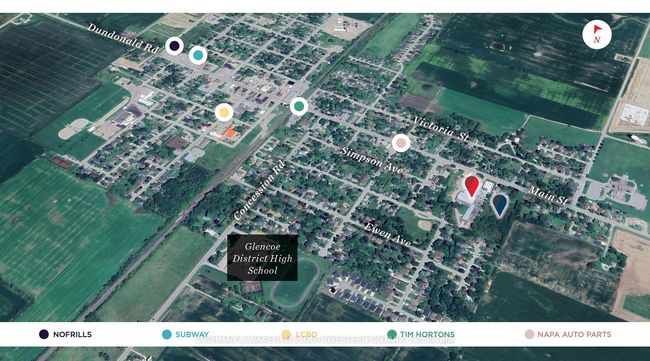Click the NOFRILLS legend dot
Viewport: 650px width, 361px height.
[x=44, y=334]
